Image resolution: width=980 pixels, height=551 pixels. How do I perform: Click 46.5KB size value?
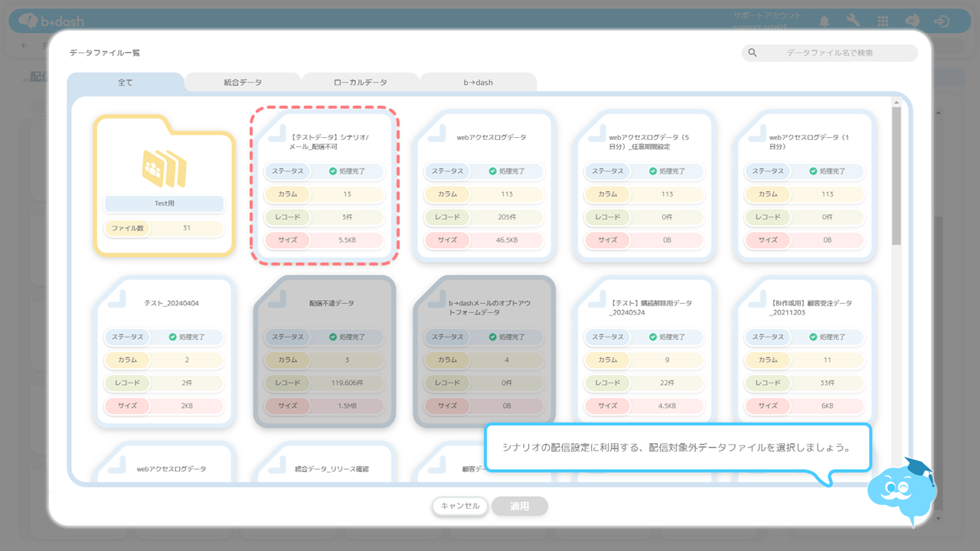tap(507, 240)
